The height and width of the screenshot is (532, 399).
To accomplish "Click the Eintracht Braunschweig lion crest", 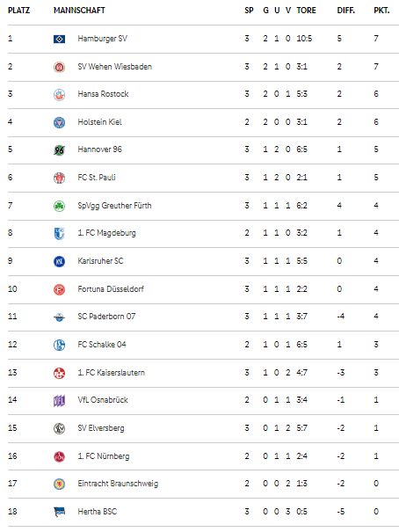I will 60,485.
